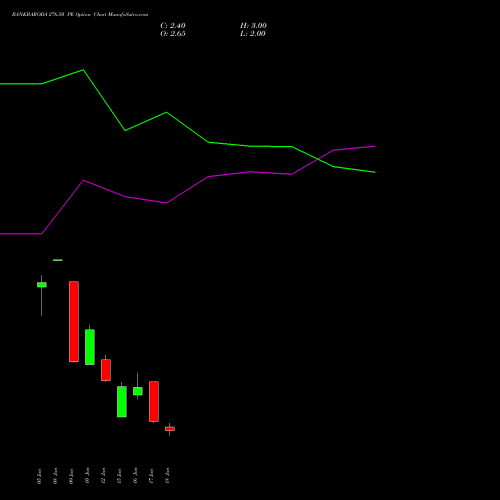Viewport: 500px width, 500px height.
Task: Select the green candlestick for 10 Jun
Action: 90,347
